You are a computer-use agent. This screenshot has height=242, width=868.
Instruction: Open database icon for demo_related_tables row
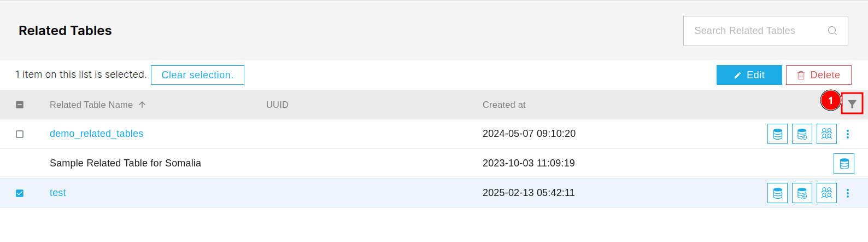(x=777, y=134)
